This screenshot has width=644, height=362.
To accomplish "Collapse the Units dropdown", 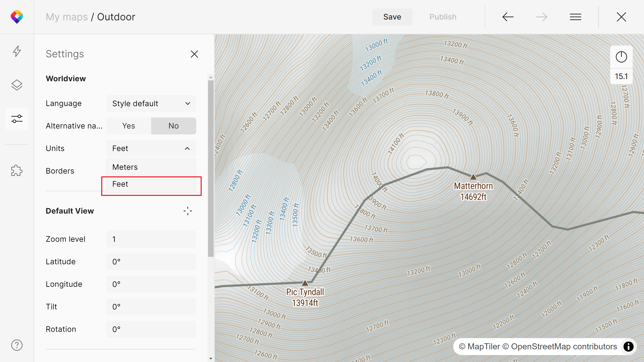I will pos(151,148).
